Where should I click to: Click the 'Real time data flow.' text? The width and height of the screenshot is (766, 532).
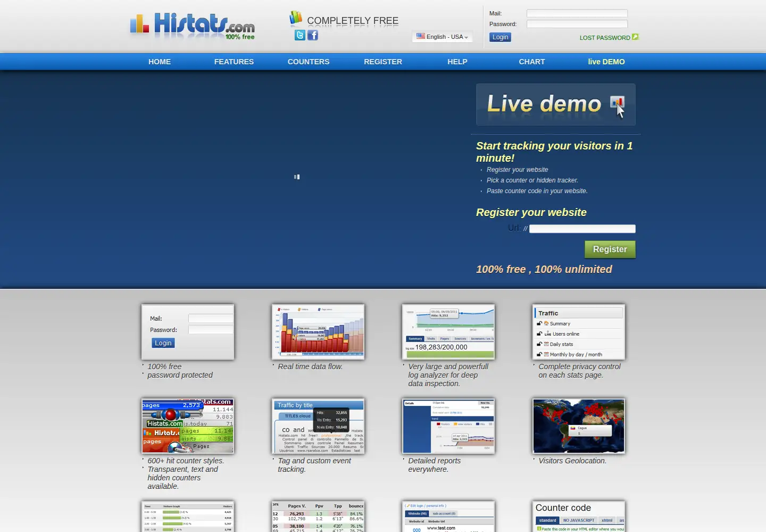click(310, 367)
